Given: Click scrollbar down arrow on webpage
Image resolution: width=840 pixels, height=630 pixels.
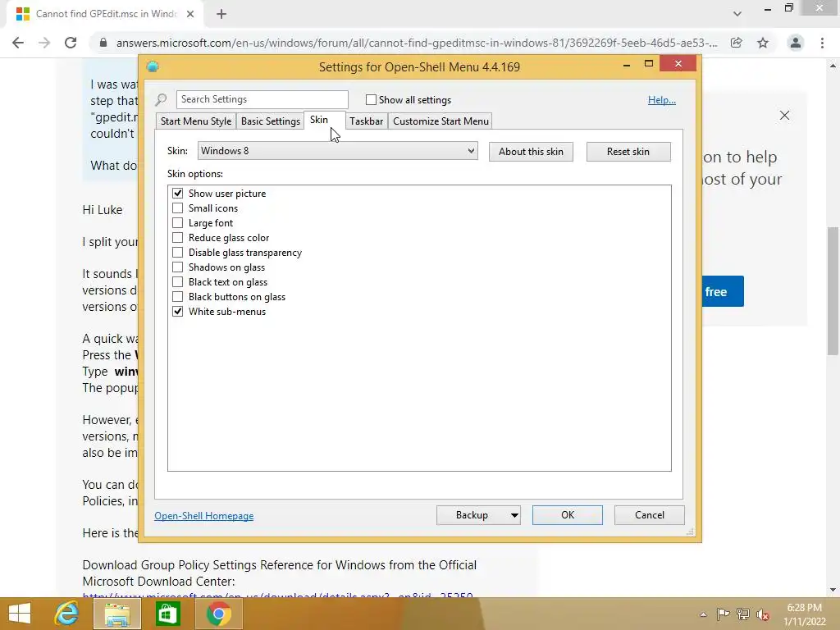Looking at the screenshot, I should pyautogui.click(x=833, y=591).
